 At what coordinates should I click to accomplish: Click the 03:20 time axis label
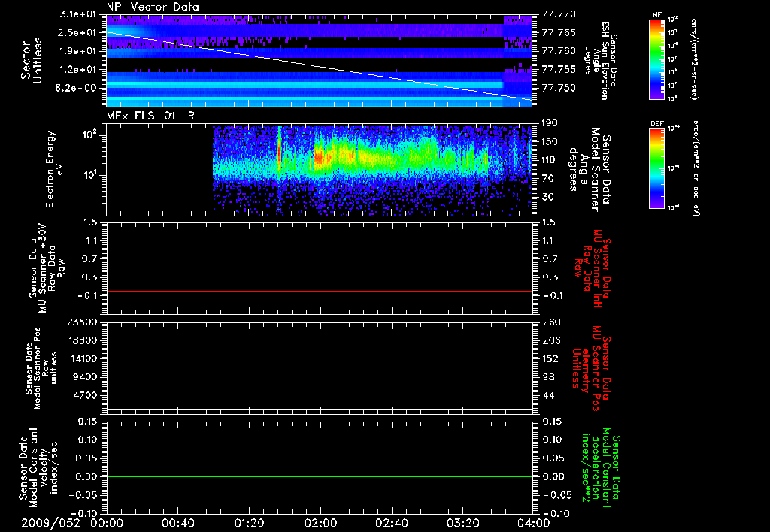462,523
